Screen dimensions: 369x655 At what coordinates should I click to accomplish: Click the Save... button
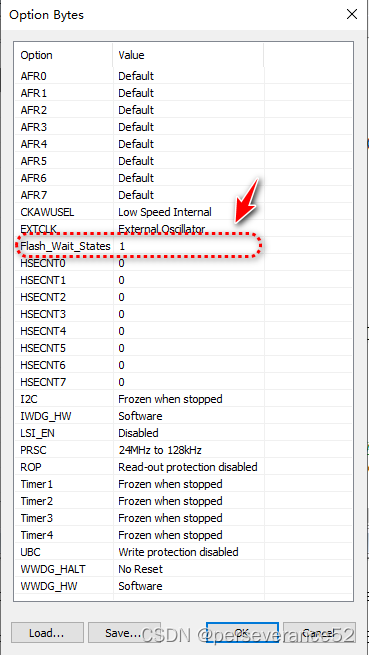[124, 633]
